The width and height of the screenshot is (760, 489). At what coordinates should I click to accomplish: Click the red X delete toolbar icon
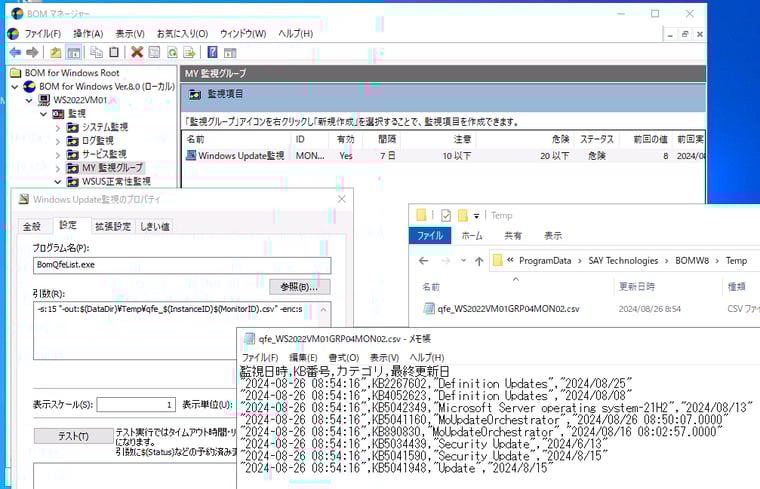136,52
